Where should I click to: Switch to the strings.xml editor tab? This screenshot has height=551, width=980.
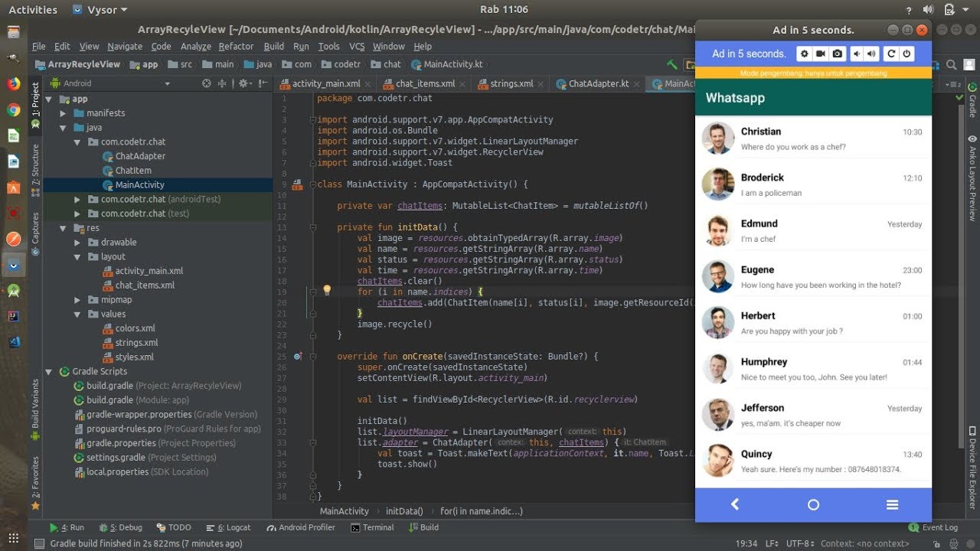click(511, 83)
